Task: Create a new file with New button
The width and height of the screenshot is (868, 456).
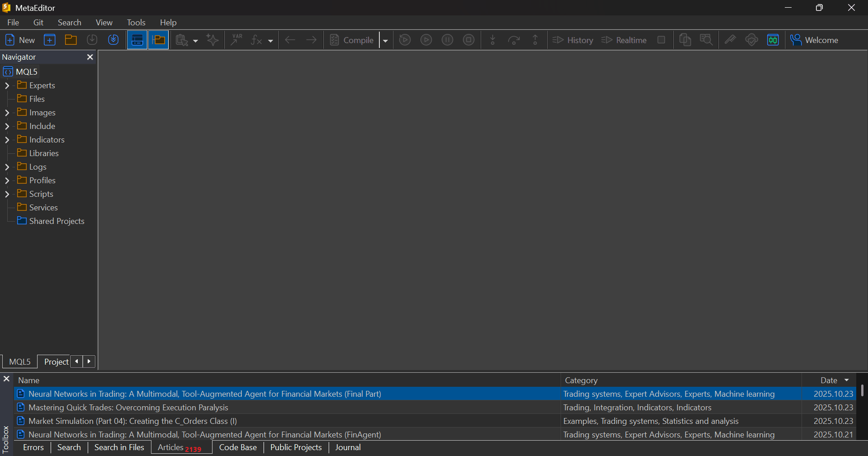Action: [20, 40]
